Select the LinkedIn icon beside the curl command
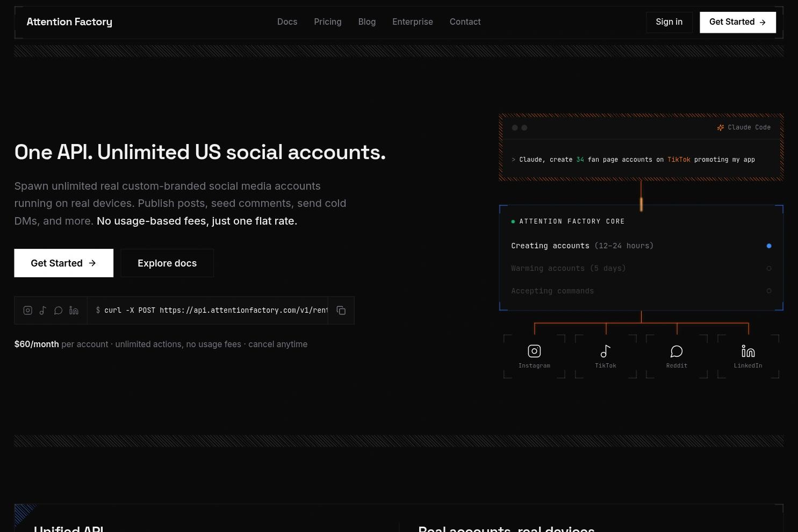Screen dimensions: 798x532 click(x=74, y=311)
